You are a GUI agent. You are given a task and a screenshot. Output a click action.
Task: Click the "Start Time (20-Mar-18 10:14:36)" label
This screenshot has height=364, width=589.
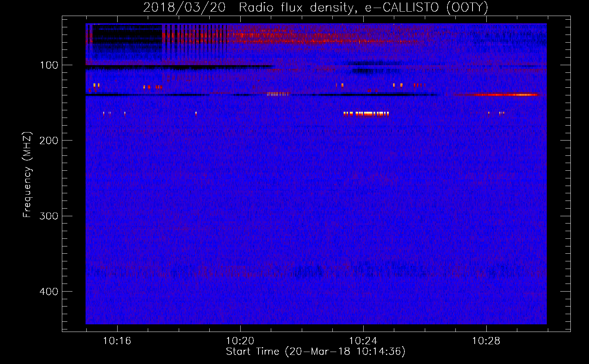coord(316,352)
